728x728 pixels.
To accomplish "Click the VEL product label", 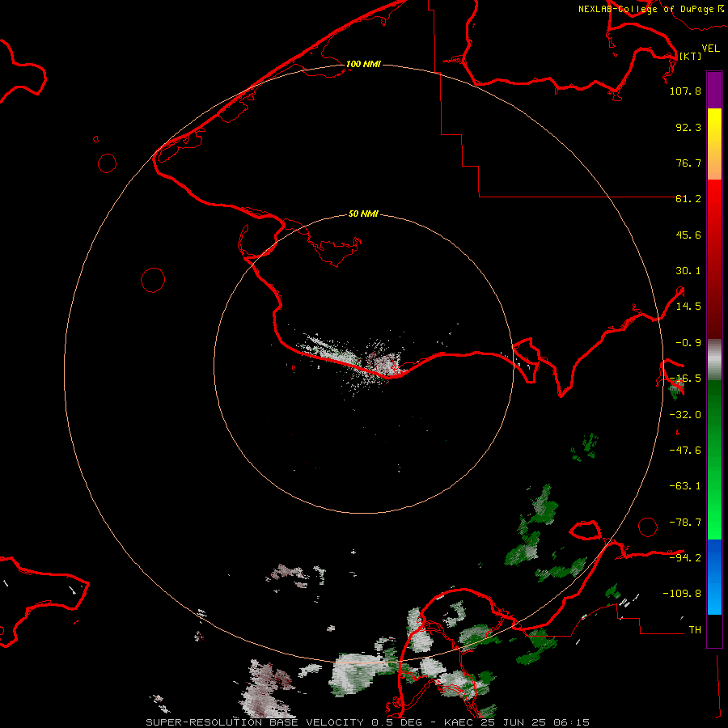I will point(711,49).
